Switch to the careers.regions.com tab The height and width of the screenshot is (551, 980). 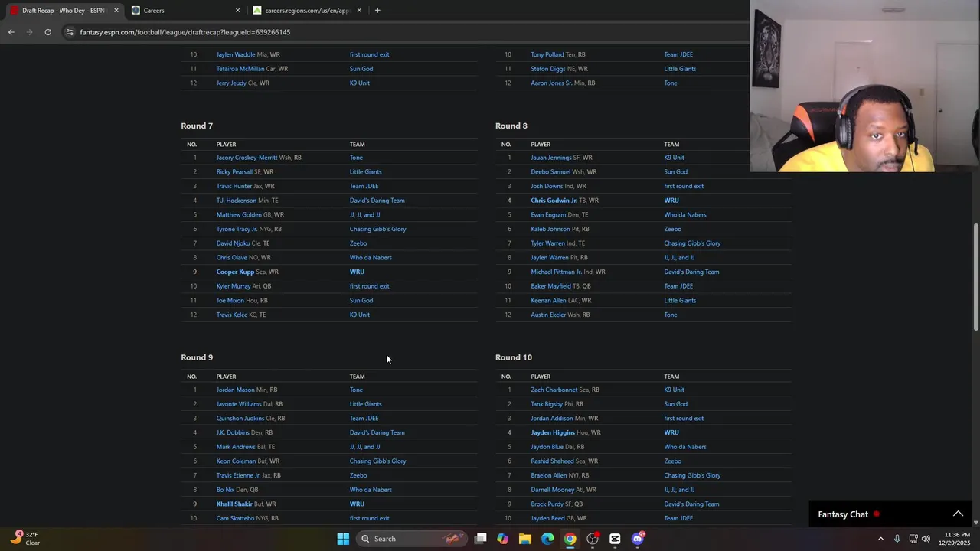(305, 11)
